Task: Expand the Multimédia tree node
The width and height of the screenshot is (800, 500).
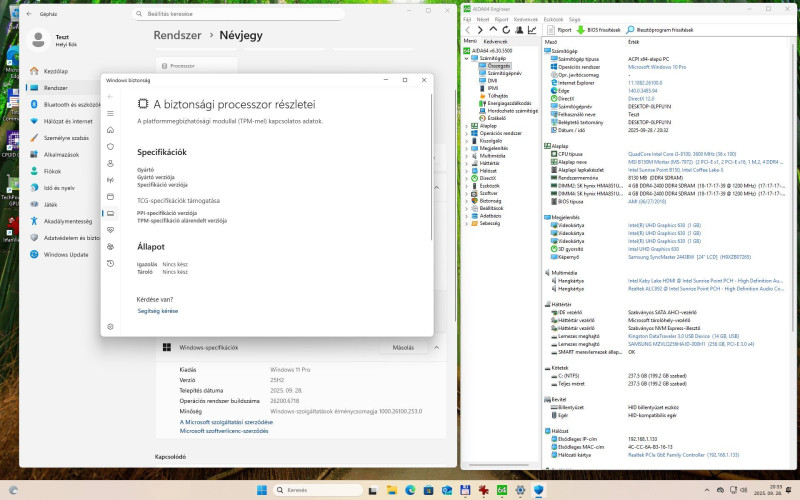Action: coord(466,156)
